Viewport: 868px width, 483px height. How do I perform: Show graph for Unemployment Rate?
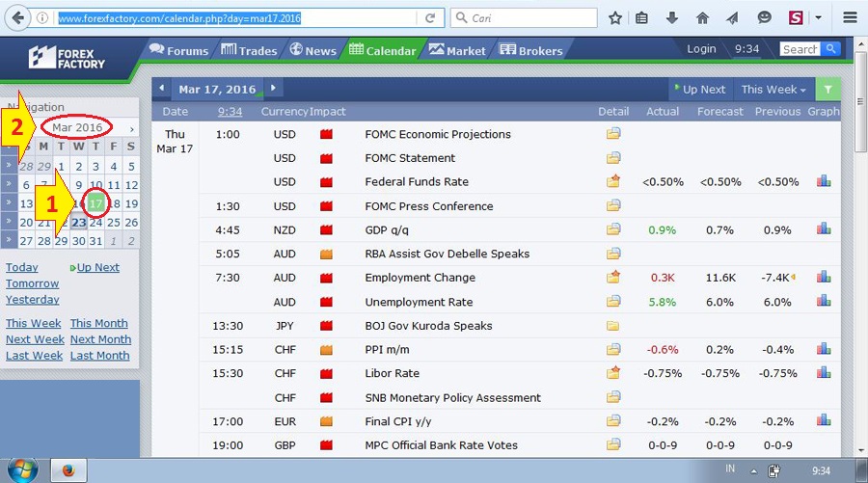pos(824,301)
